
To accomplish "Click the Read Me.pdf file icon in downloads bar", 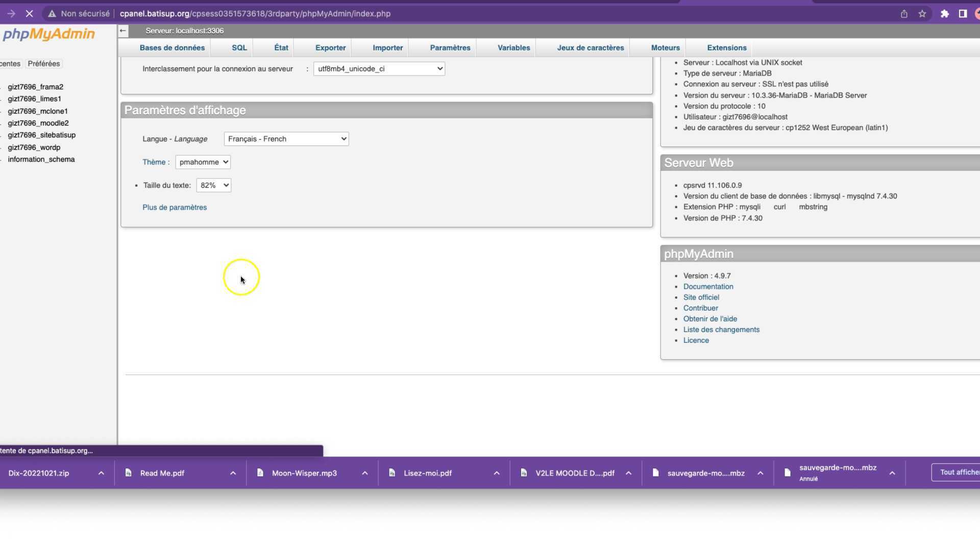I will (x=129, y=473).
